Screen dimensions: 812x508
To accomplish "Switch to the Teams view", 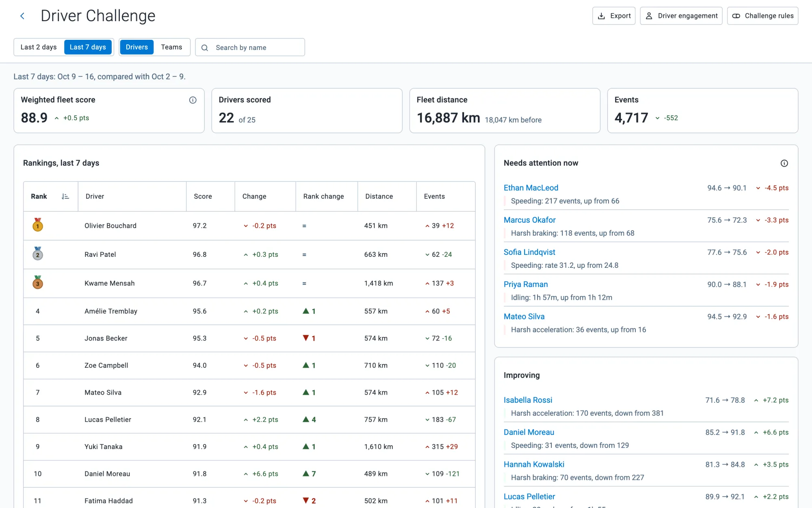I will (x=171, y=47).
